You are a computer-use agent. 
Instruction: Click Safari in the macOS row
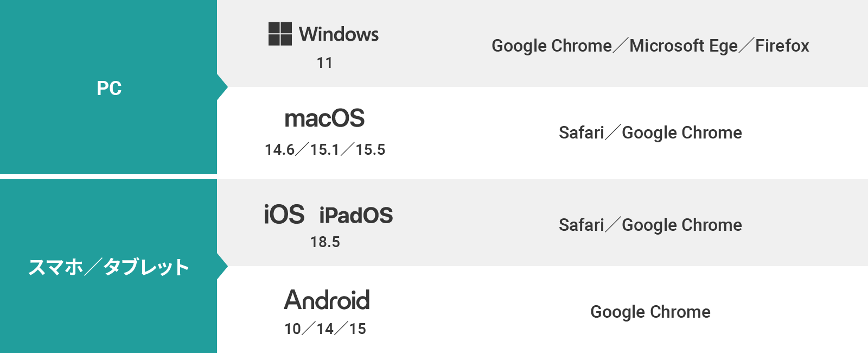click(582, 133)
